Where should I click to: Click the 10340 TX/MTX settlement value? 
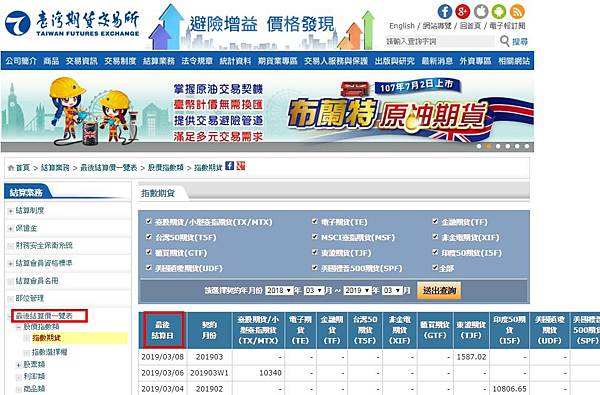pyautogui.click(x=270, y=372)
